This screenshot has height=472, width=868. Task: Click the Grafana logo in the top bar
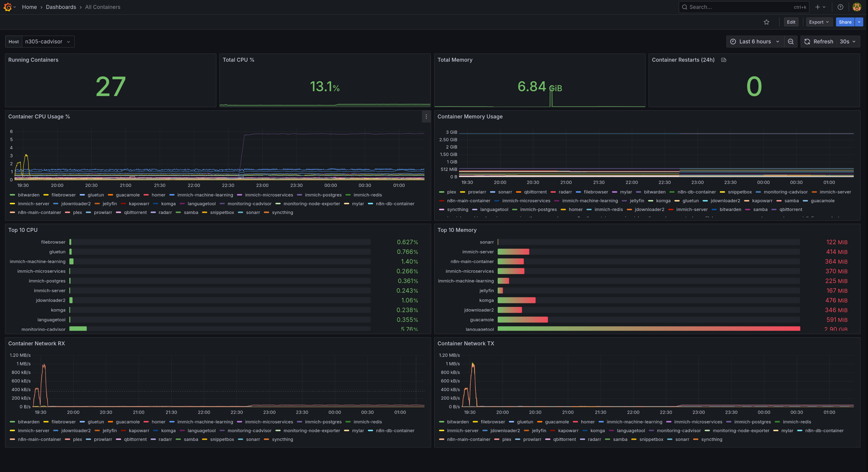(x=8, y=7)
